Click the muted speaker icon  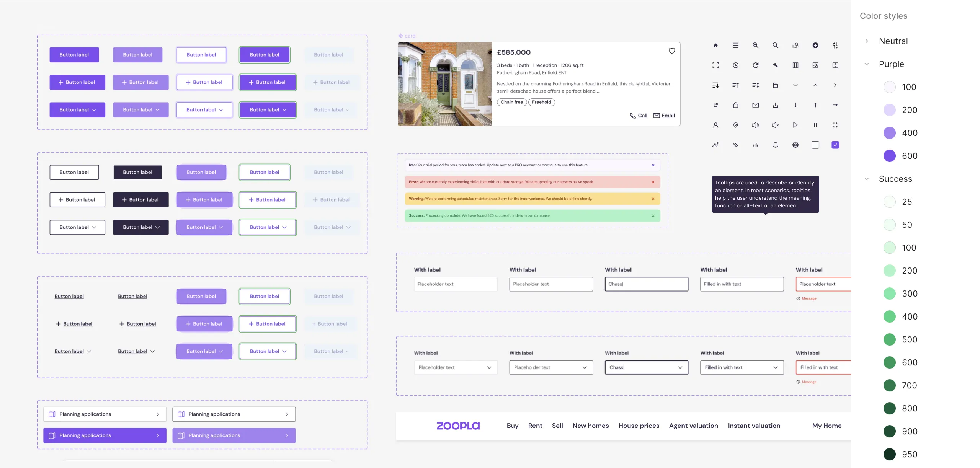pyautogui.click(x=775, y=125)
